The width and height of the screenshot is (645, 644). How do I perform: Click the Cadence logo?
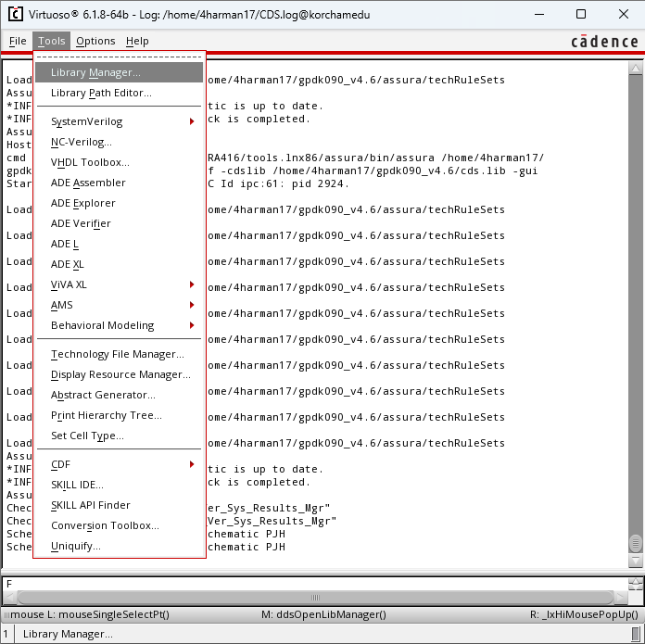[604, 42]
